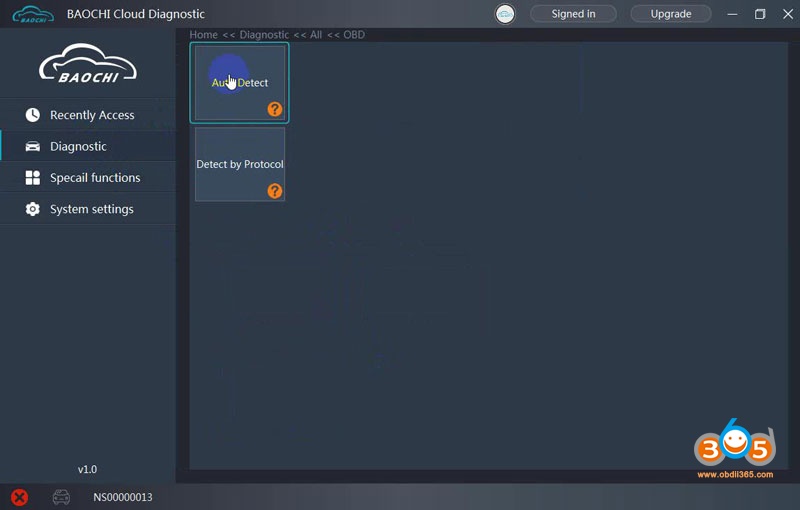800x510 pixels.
Task: Click the Upgrade button
Action: pos(671,14)
